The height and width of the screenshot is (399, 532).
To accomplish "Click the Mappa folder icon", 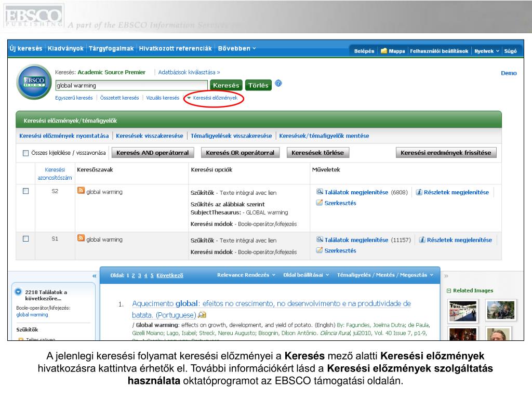I will pyautogui.click(x=384, y=51).
